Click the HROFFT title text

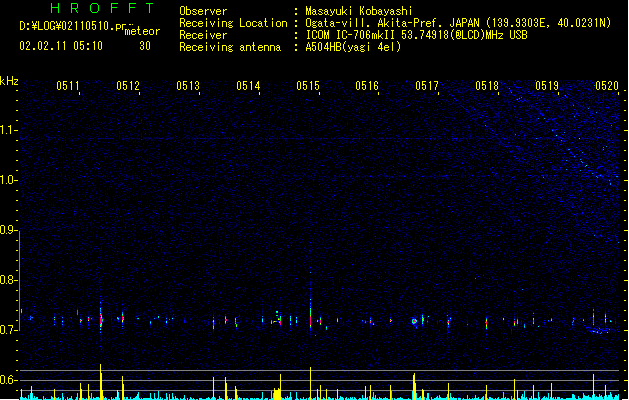pyautogui.click(x=103, y=8)
